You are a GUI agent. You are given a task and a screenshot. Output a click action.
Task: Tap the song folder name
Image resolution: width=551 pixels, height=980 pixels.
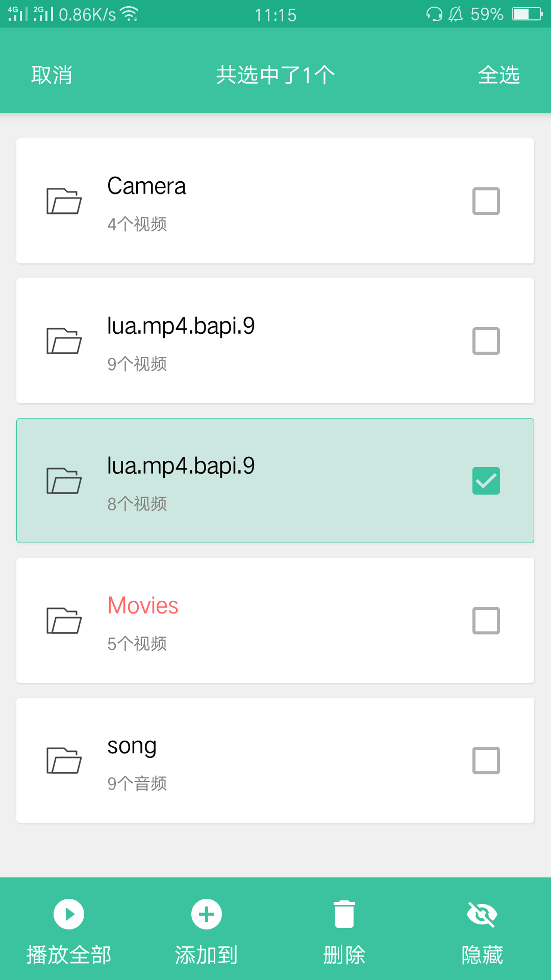[x=132, y=746]
